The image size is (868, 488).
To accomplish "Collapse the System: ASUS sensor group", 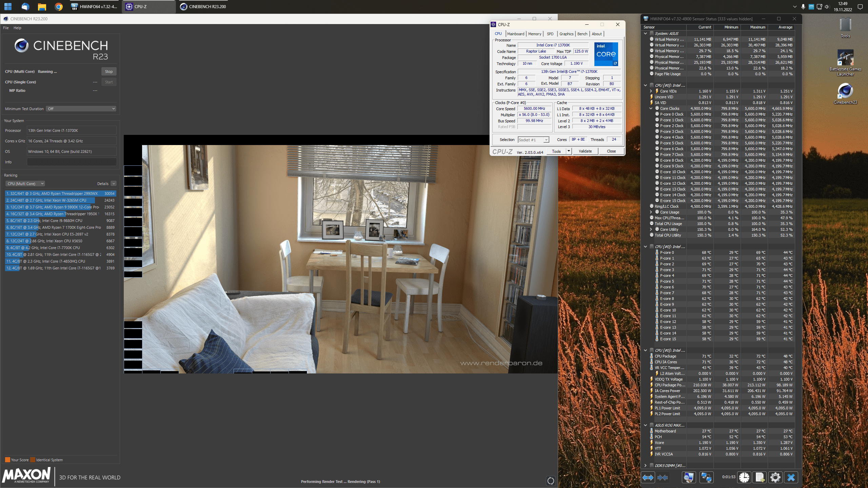I will pos(645,34).
